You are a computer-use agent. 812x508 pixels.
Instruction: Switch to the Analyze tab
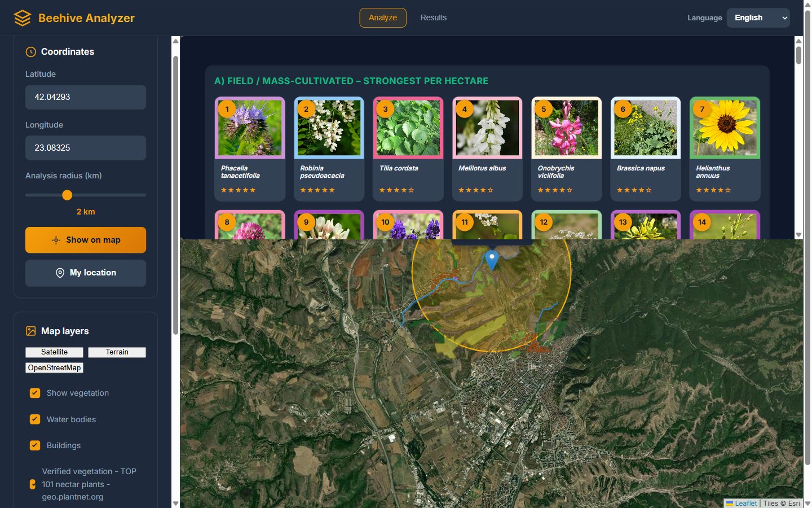(x=383, y=18)
